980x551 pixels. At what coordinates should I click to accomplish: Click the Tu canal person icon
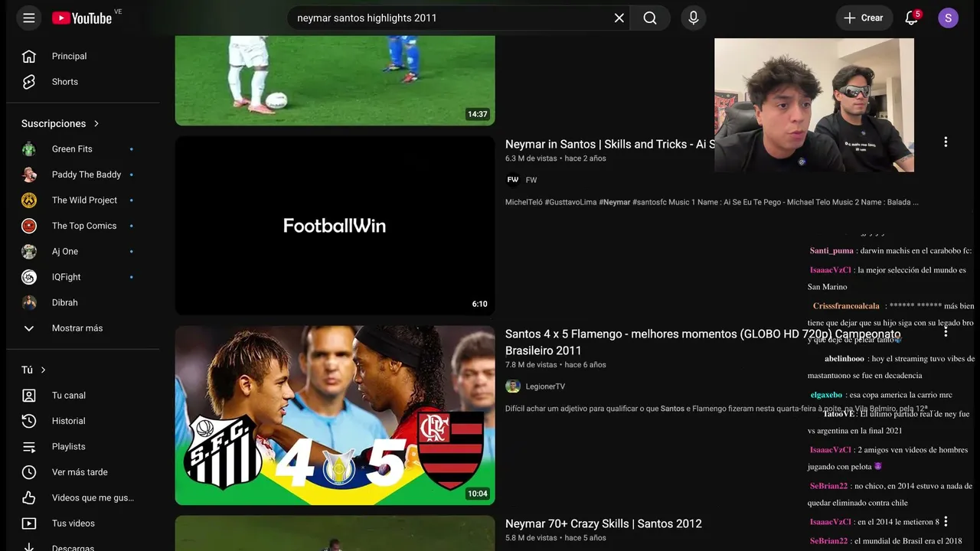tap(29, 396)
